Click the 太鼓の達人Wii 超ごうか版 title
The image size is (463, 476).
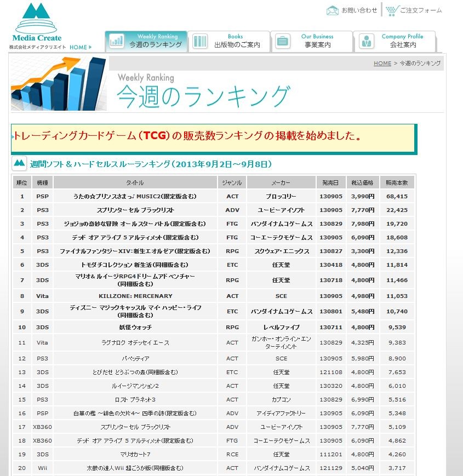(135, 468)
